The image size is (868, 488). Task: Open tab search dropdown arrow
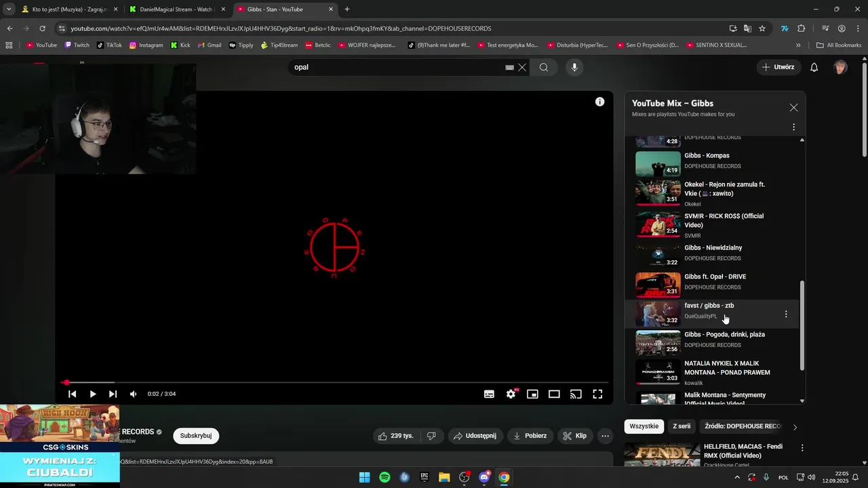pyautogui.click(x=8, y=9)
